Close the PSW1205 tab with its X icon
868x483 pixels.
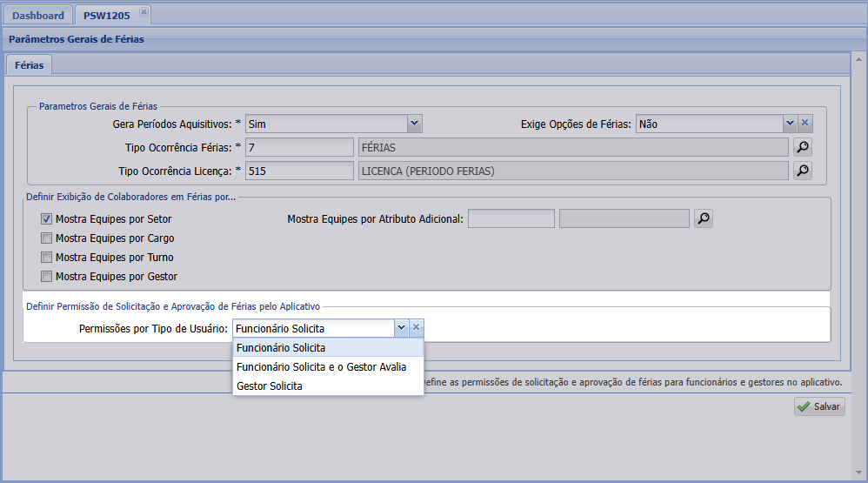[144, 12]
